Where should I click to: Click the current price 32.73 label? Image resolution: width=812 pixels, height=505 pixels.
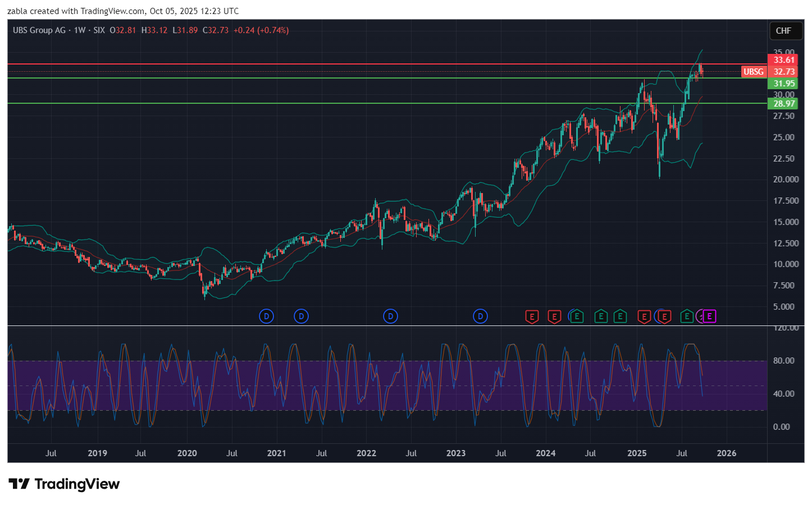coord(783,72)
